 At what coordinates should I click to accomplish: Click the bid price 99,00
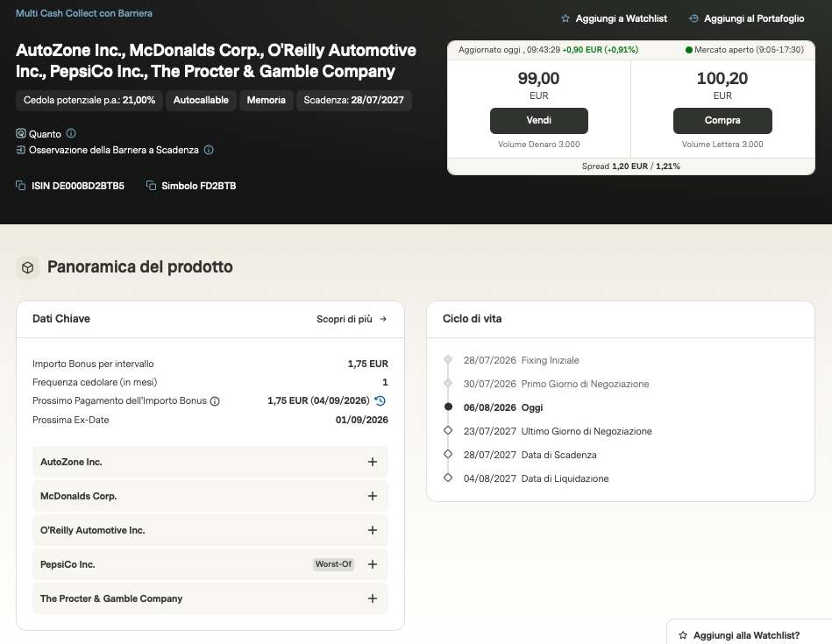(x=538, y=79)
